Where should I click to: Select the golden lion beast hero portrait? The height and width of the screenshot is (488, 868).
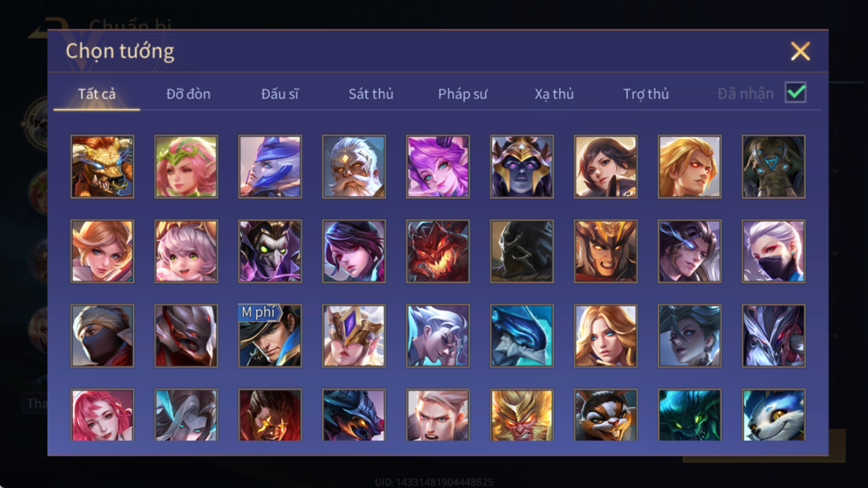point(103,166)
